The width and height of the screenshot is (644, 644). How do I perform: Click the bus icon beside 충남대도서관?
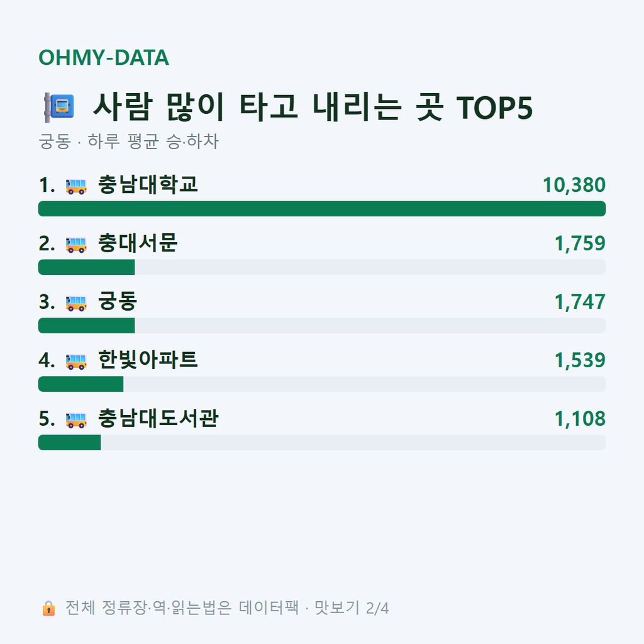click(76, 419)
